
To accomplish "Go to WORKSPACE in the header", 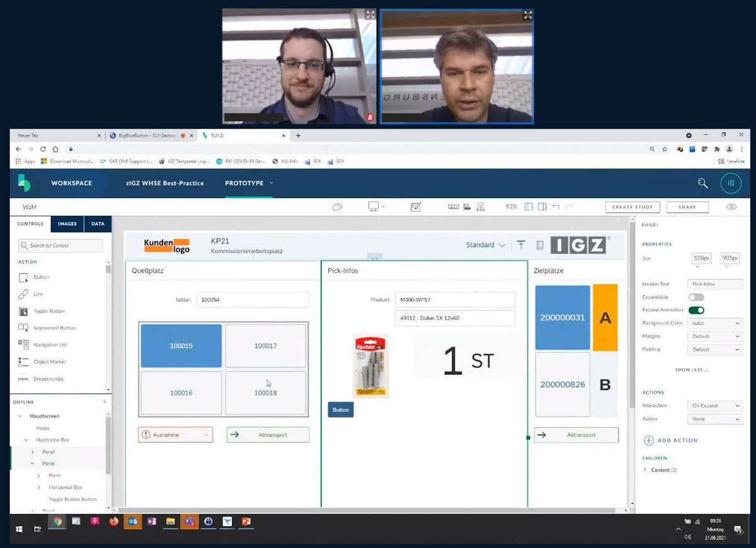I will [72, 183].
